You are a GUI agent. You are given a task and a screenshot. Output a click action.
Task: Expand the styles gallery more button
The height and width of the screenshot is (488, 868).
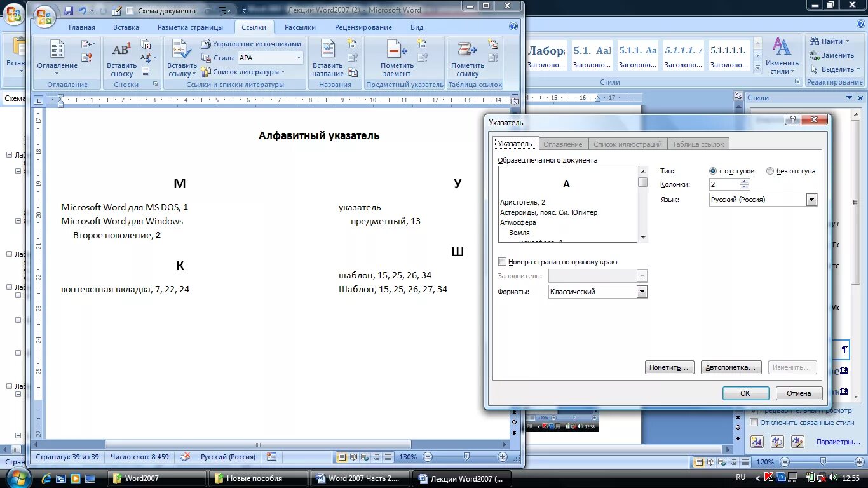tap(757, 67)
